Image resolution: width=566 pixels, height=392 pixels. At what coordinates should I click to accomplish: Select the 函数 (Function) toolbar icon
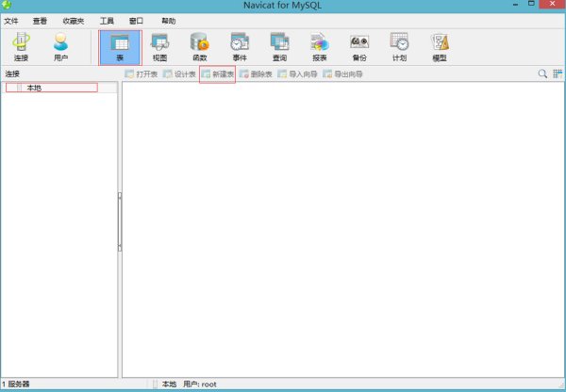(200, 47)
